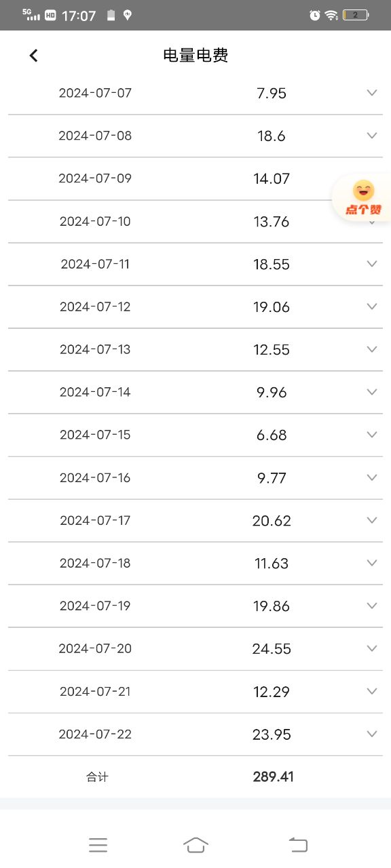Expand the 2024-07-20 row arrow

click(x=371, y=648)
